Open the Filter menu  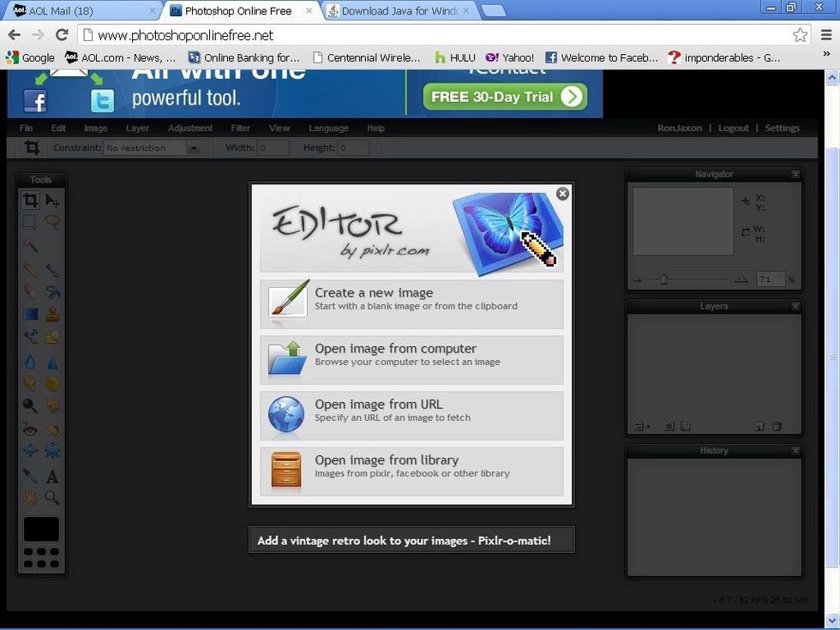click(241, 128)
